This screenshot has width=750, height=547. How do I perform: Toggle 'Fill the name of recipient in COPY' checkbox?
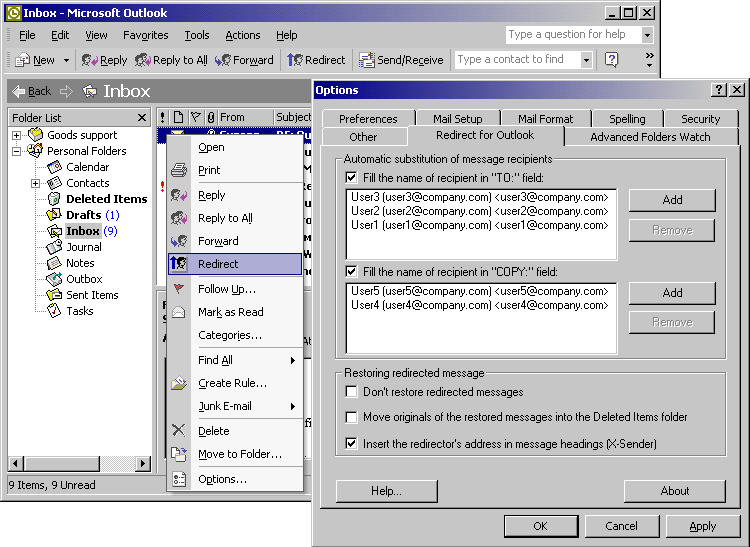pyautogui.click(x=352, y=272)
